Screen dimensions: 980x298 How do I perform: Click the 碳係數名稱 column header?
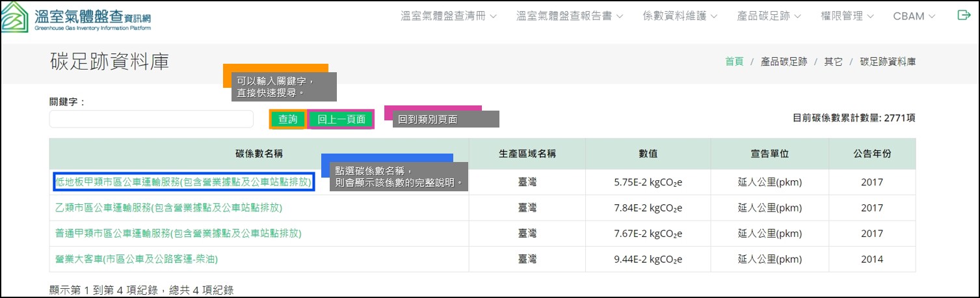tap(259, 154)
